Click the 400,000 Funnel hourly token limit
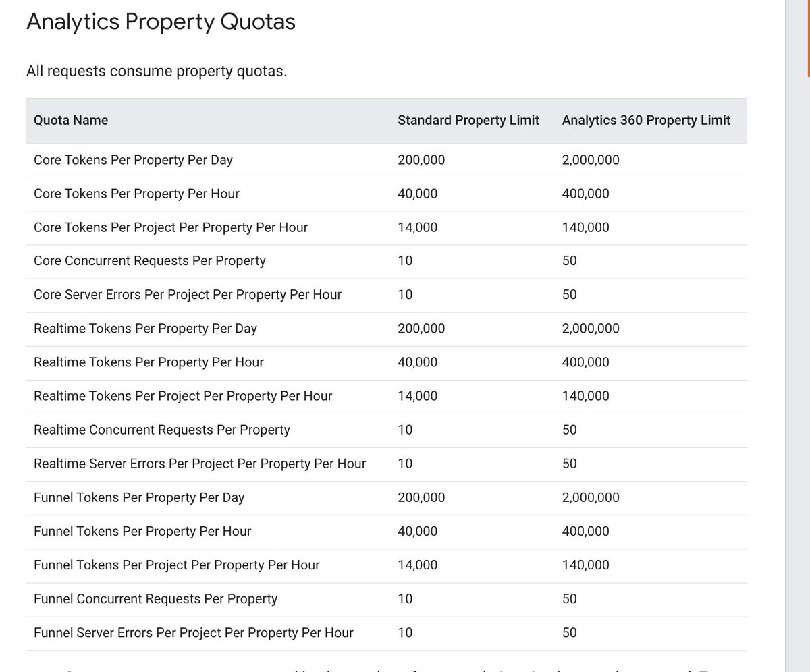This screenshot has height=672, width=810. pyautogui.click(x=585, y=531)
